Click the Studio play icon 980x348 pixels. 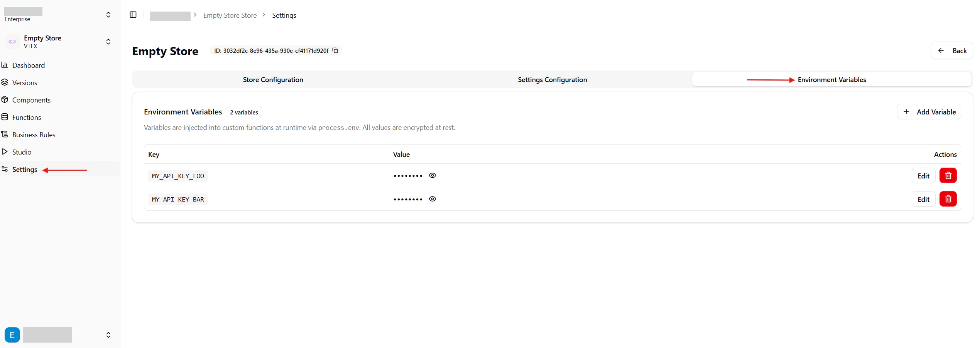point(5,152)
